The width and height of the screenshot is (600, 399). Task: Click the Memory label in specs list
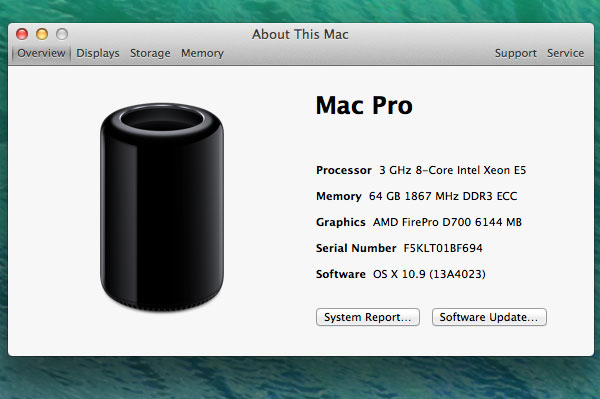pyautogui.click(x=339, y=196)
